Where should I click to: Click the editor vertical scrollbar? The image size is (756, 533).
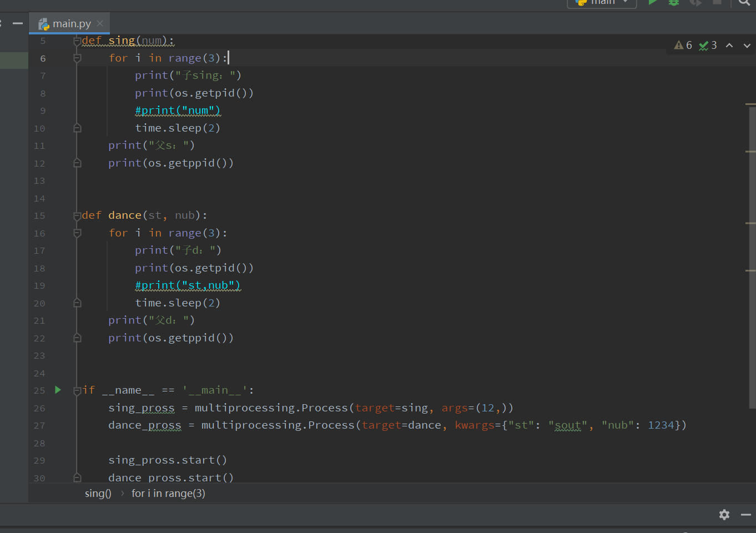click(752, 257)
